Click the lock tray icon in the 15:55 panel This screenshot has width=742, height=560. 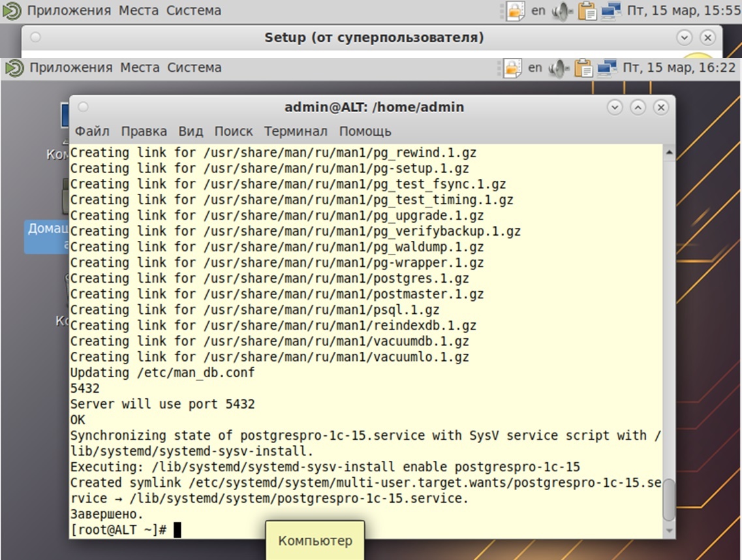[516, 11]
